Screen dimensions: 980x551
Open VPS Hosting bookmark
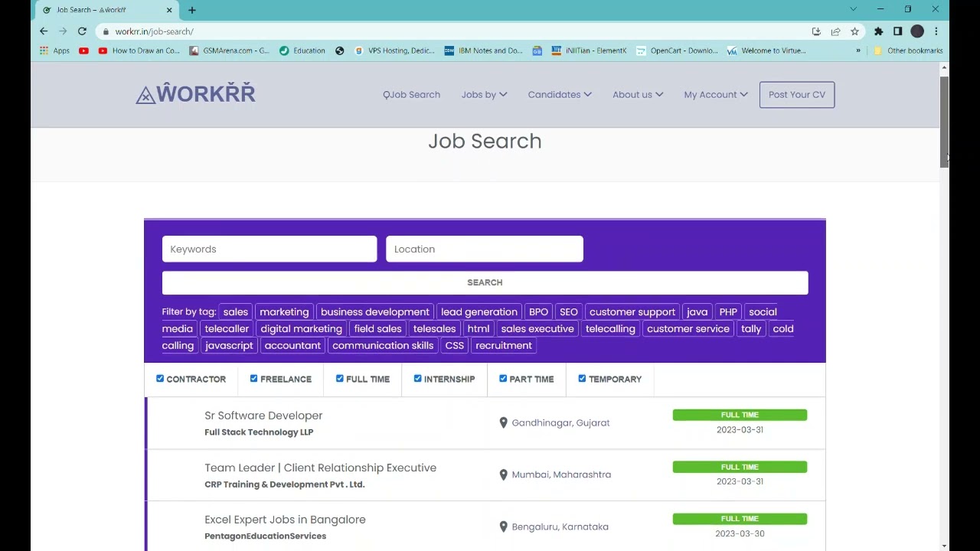pyautogui.click(x=394, y=51)
